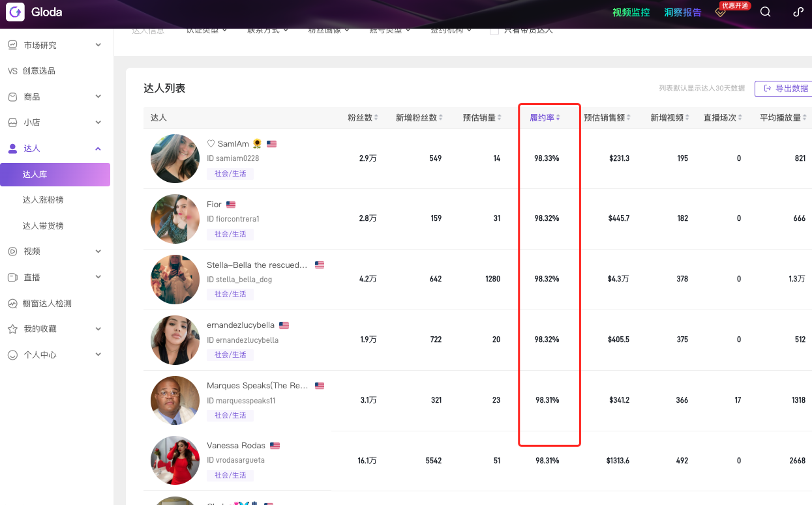Click Stella–Bella's profile avatar
812x505 pixels.
175,280
